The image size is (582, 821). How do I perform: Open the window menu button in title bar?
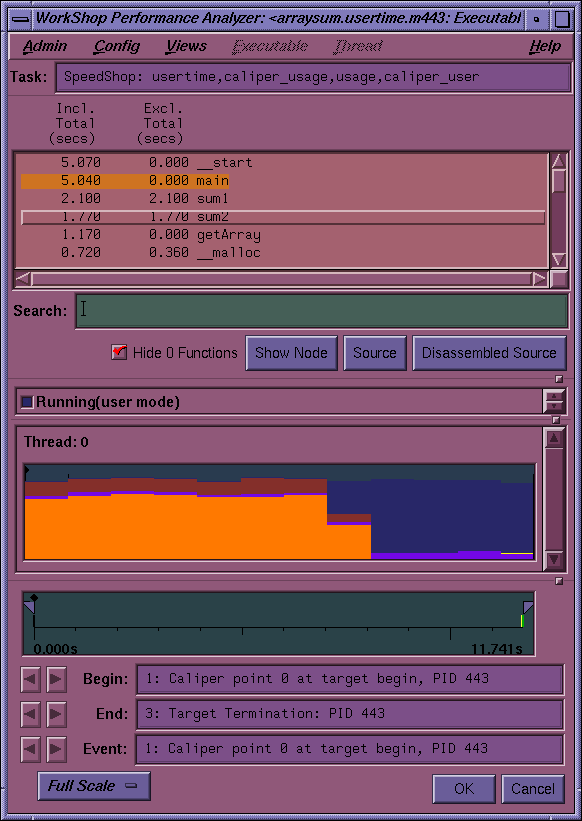(20, 20)
